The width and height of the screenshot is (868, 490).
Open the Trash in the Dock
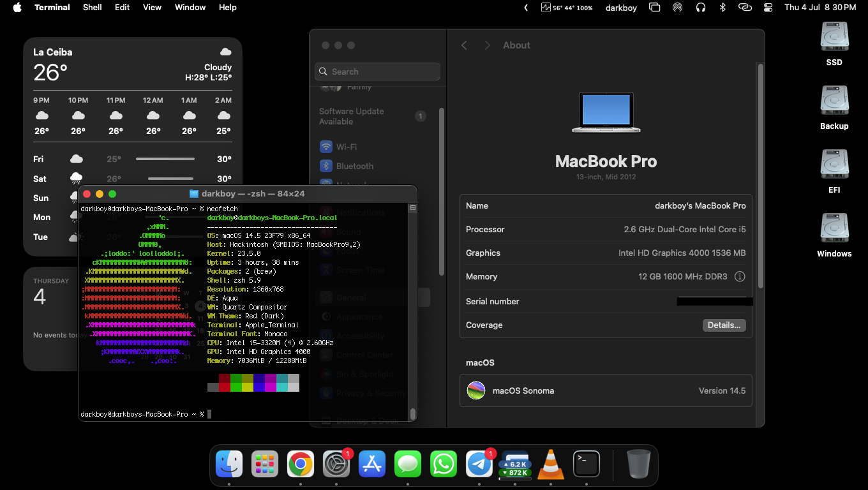(x=638, y=464)
